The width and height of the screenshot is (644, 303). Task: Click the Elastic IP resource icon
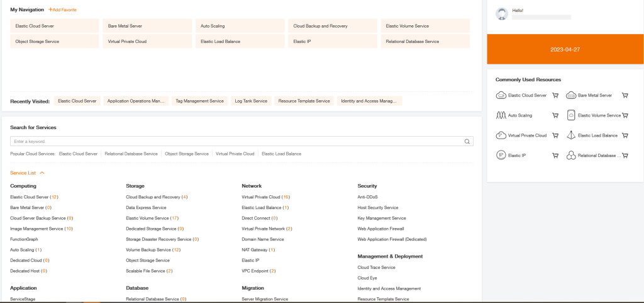501,156
